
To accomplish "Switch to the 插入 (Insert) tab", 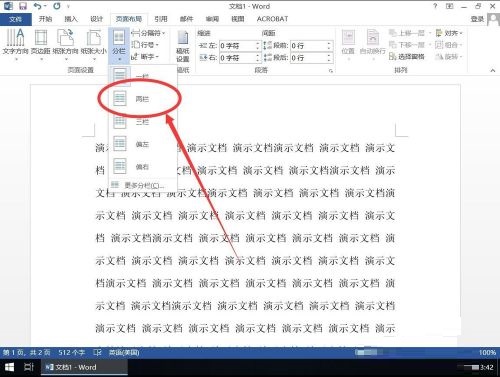I will (x=71, y=19).
